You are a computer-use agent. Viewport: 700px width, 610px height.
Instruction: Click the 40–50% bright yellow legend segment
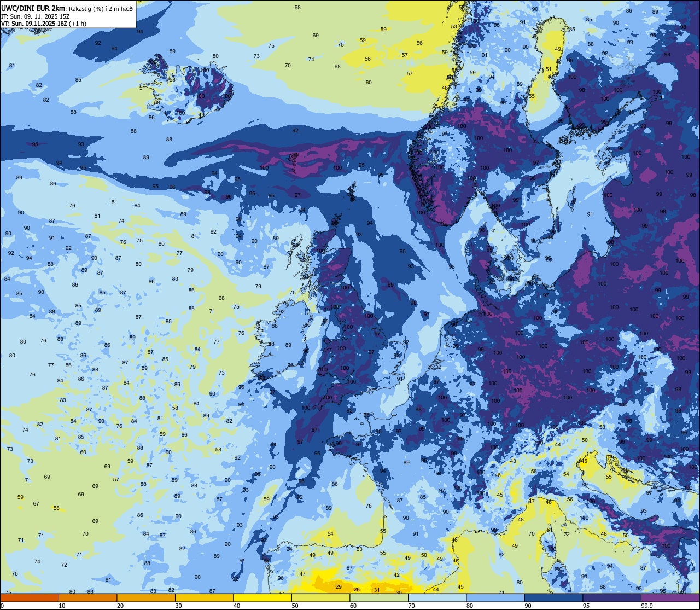pos(262,598)
